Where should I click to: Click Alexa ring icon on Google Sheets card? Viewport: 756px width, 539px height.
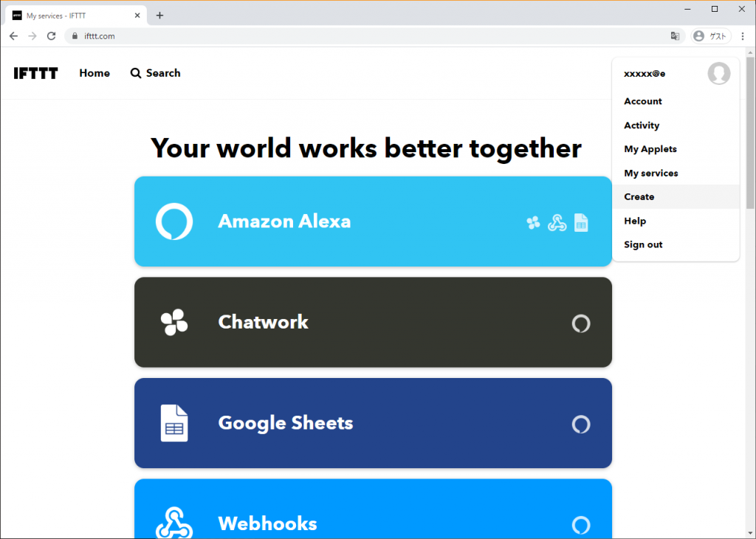(581, 425)
